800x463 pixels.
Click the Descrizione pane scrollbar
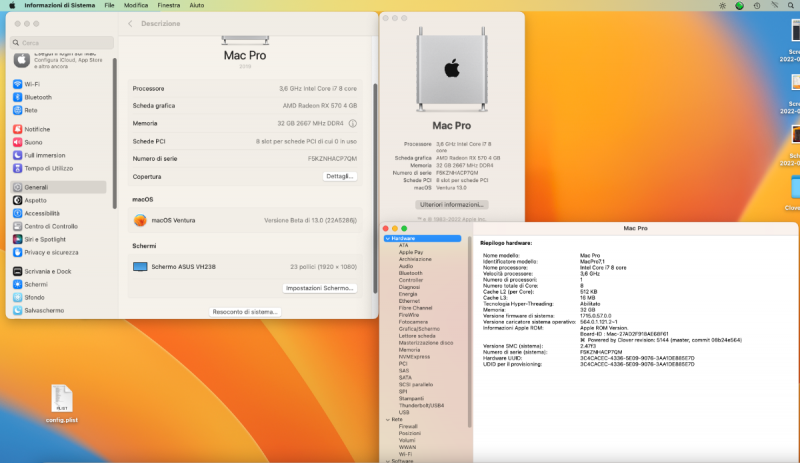coord(376,188)
